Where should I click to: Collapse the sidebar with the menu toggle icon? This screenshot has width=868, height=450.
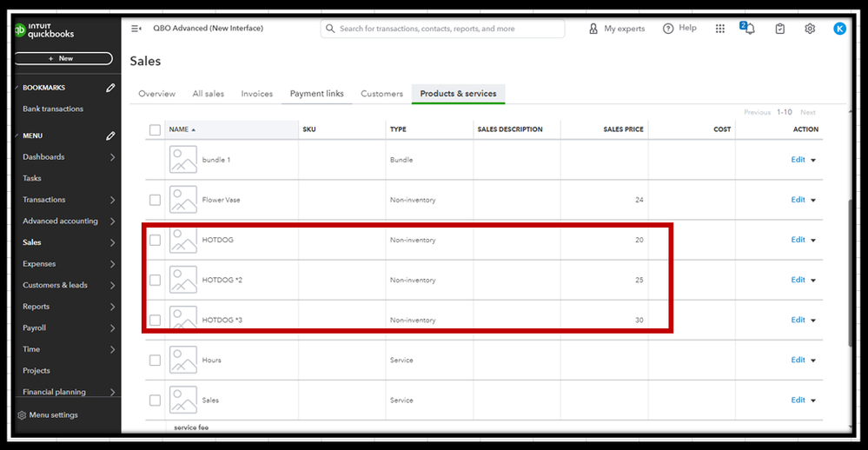click(136, 28)
